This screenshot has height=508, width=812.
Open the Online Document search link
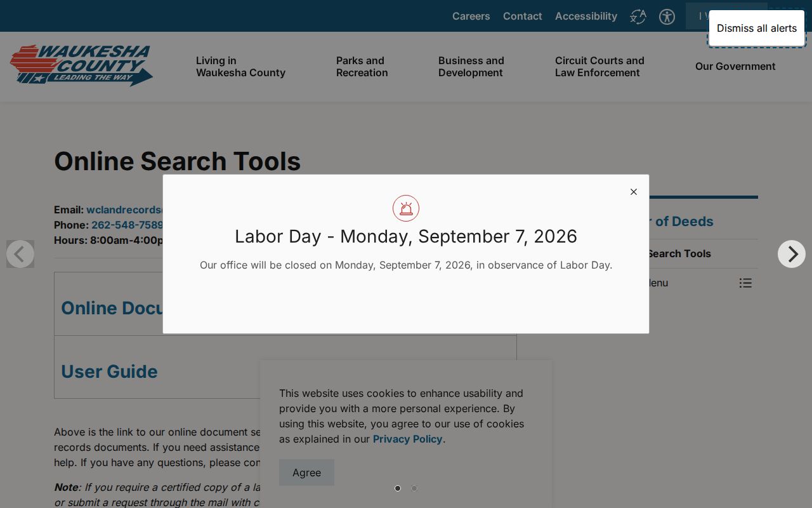pos(112,308)
